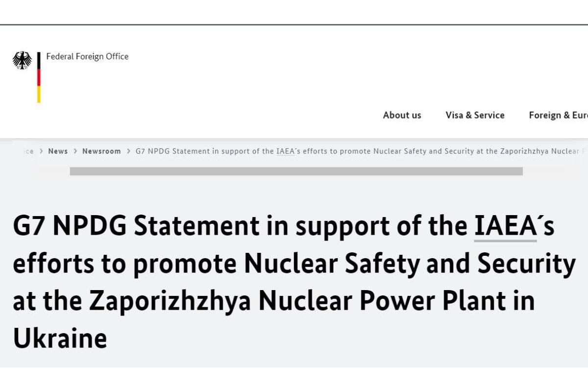Viewport: 588px width, 392px height.
Task: Open the About us menu
Action: pos(402,115)
